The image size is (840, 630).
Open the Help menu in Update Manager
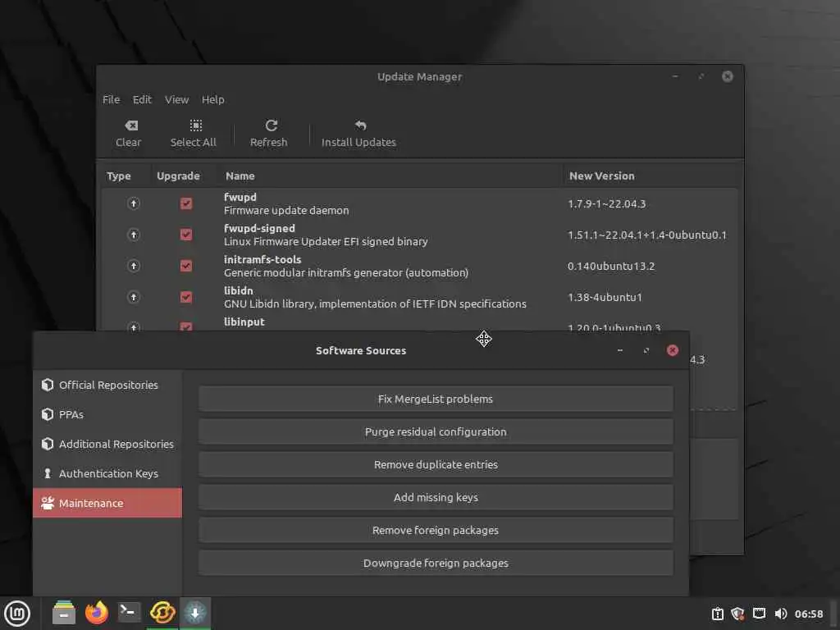(x=212, y=99)
